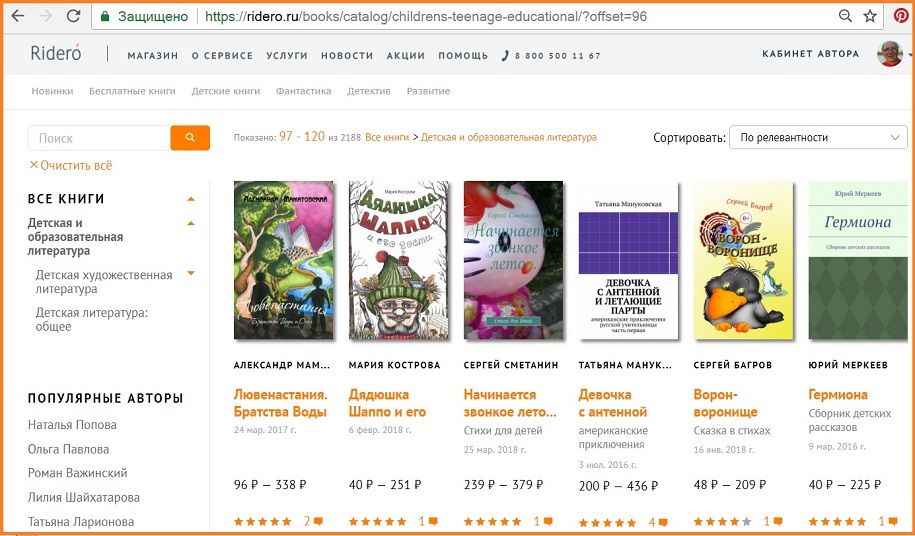Collapse Детская и образовательная литература arrow
915x536 pixels.
[x=190, y=223]
